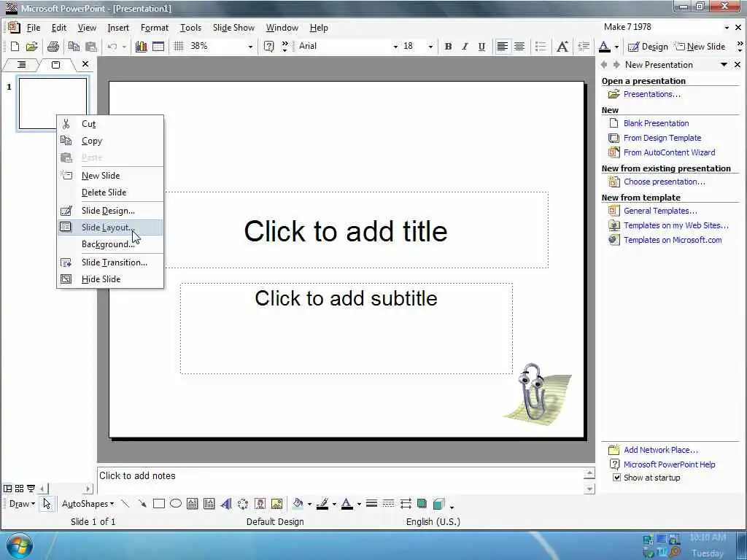Image resolution: width=747 pixels, height=560 pixels.
Task: Toggle Italic formatting
Action: [x=465, y=47]
